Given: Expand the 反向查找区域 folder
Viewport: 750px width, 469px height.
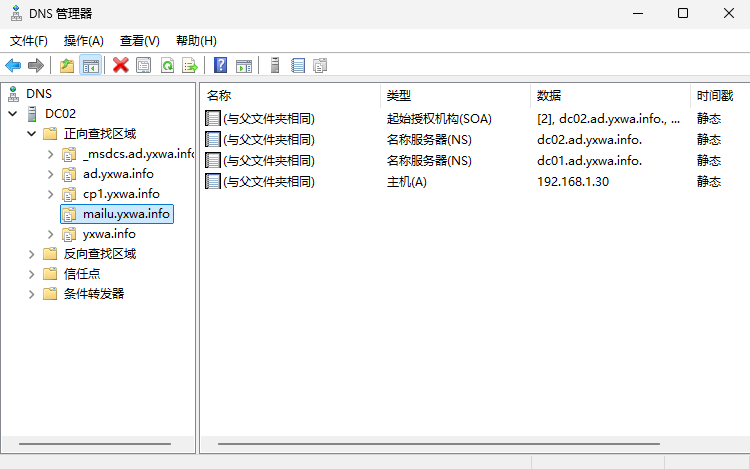Looking at the screenshot, I should [x=32, y=254].
